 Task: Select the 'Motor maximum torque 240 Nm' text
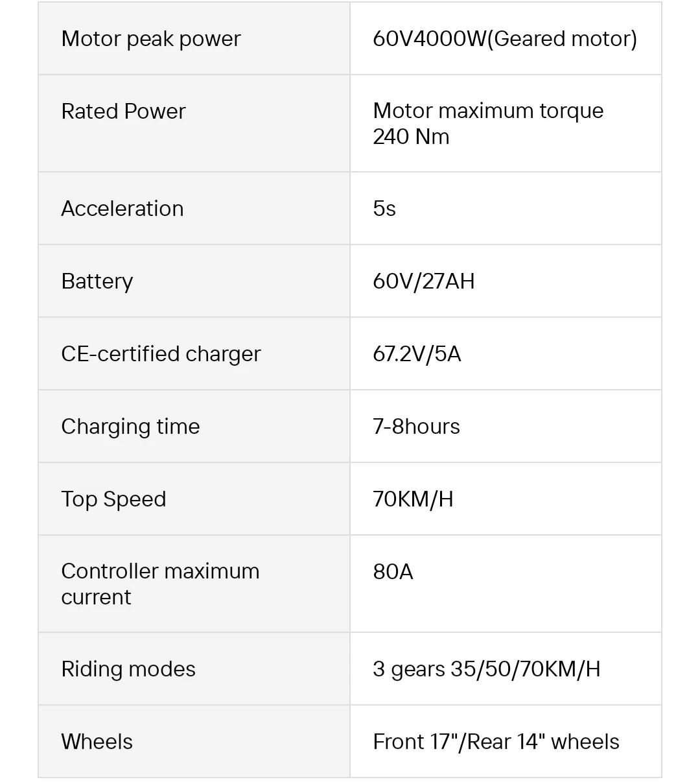click(487, 123)
